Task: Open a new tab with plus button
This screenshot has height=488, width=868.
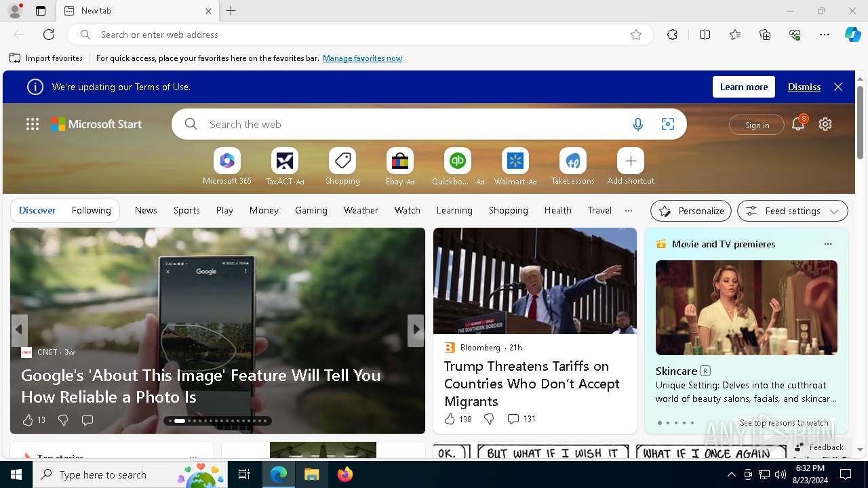Action: (231, 11)
